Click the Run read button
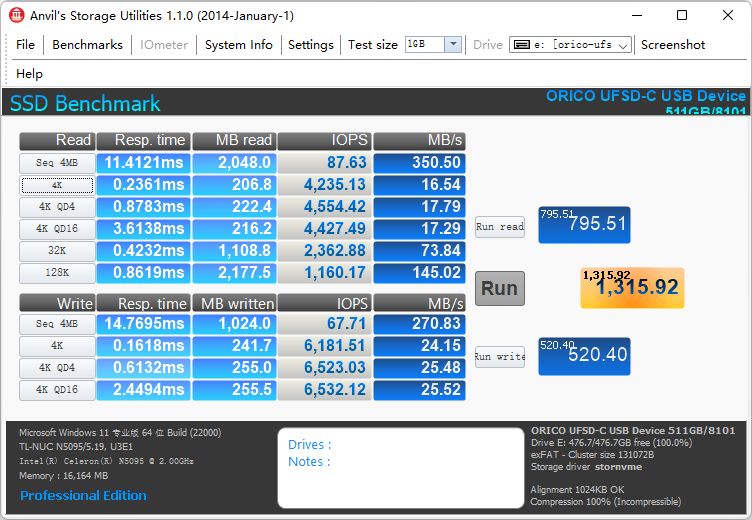This screenshot has height=520, width=752. click(499, 226)
